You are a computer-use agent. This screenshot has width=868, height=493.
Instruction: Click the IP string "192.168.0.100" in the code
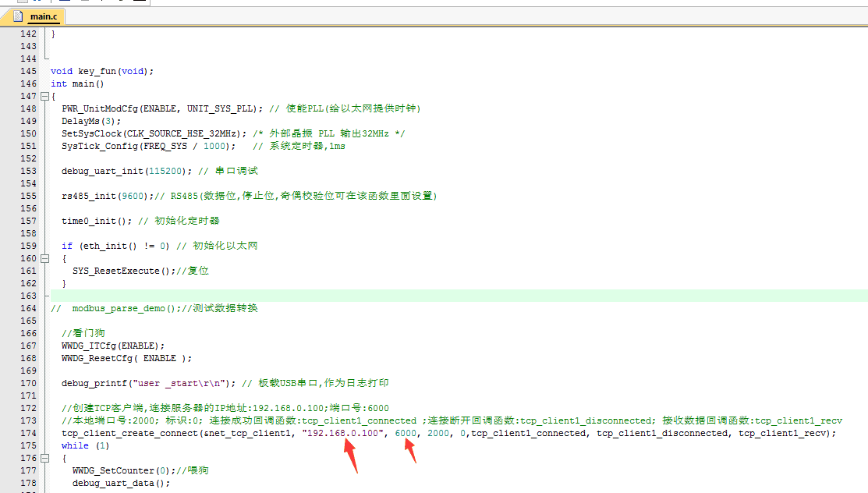click(x=342, y=433)
